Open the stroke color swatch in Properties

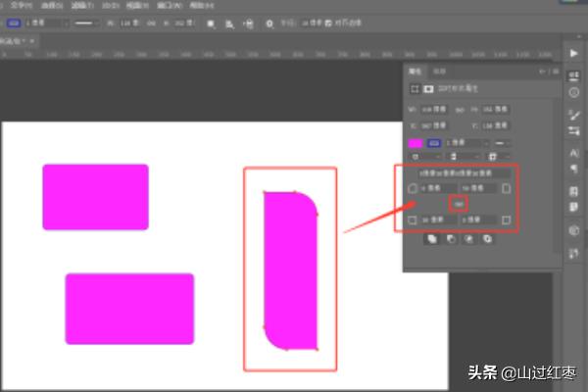pos(432,142)
